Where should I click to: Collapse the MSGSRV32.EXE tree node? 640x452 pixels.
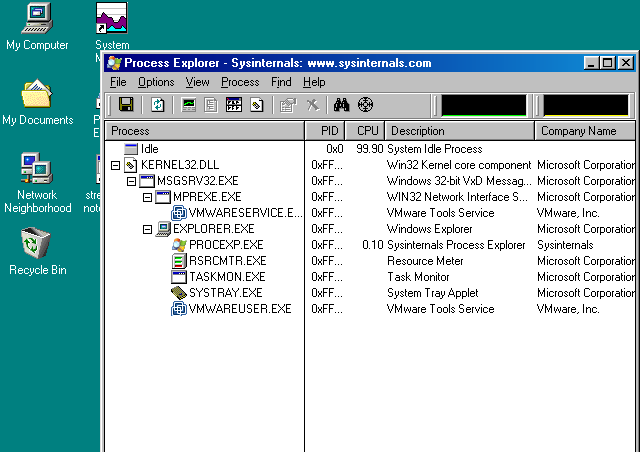pos(131,181)
